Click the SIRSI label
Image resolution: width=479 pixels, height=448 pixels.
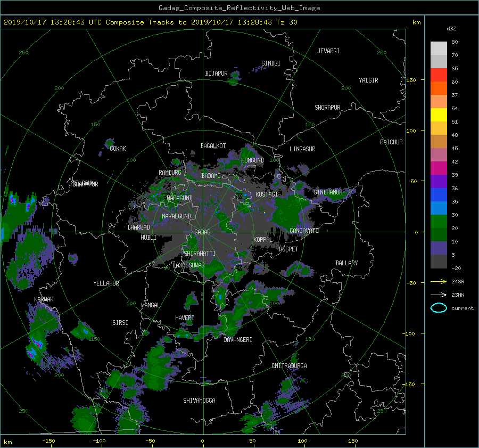coord(120,323)
